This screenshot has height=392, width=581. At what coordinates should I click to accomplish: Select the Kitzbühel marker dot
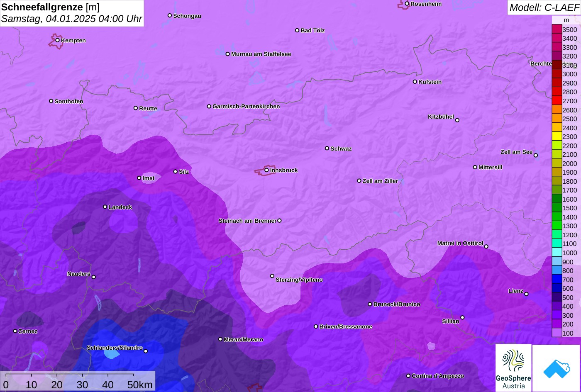tap(457, 120)
